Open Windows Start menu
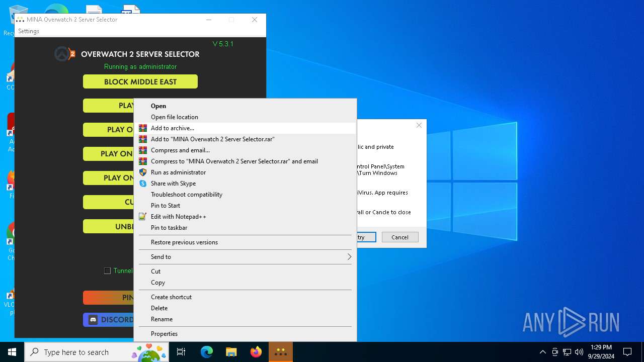This screenshot has width=644, height=362. point(12,352)
